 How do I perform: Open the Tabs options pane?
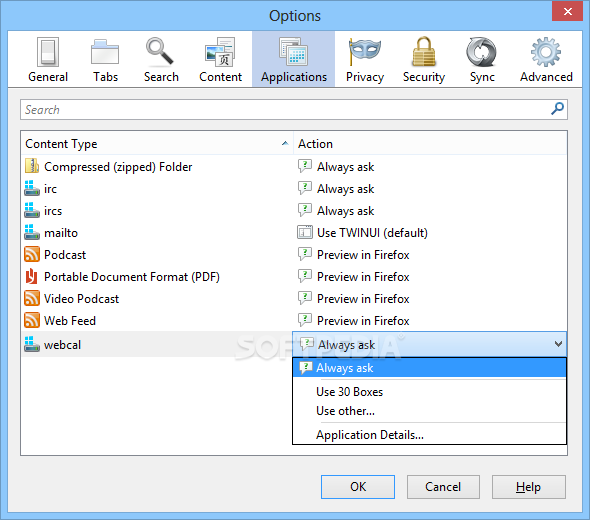pos(105,59)
